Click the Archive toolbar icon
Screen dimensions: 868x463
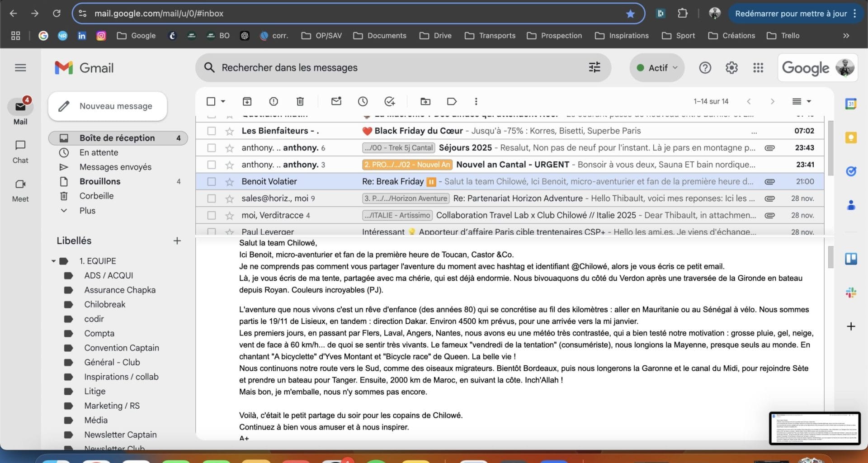[247, 101]
